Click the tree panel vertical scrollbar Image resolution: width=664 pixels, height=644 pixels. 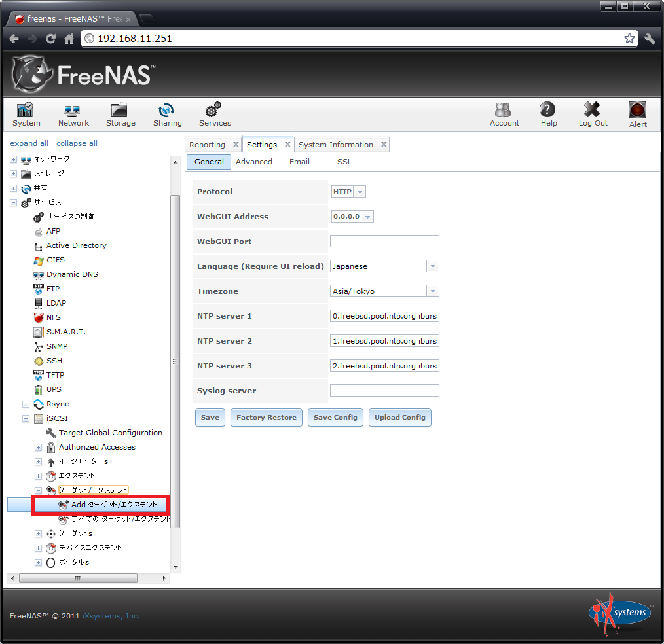click(175, 362)
